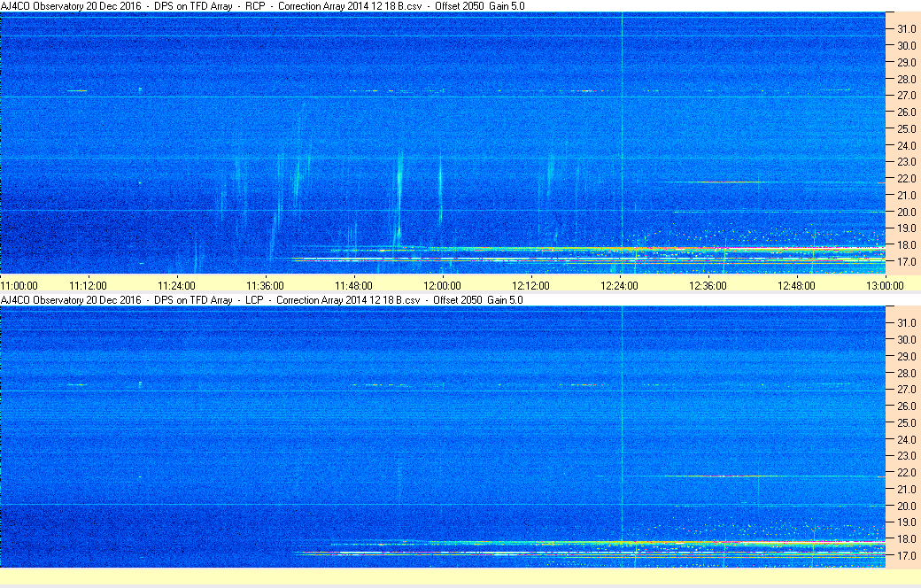Select 22.0 frequency label on LCP plot

[906, 472]
